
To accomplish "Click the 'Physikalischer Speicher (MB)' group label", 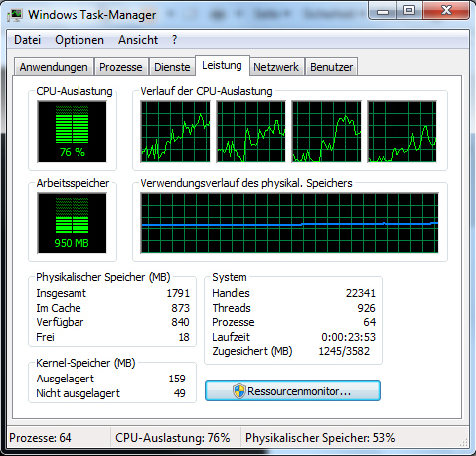I will click(103, 277).
